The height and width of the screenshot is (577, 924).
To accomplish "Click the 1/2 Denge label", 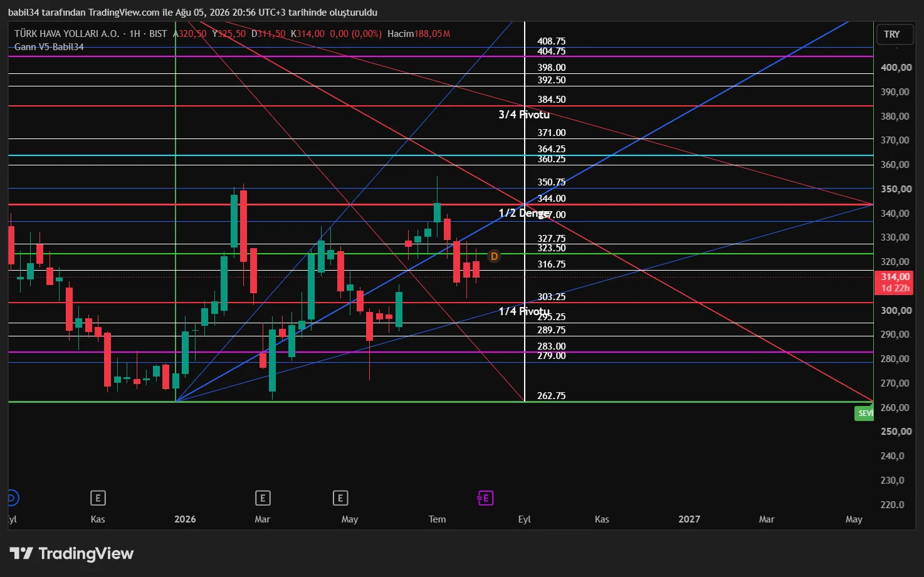I will click(x=524, y=213).
